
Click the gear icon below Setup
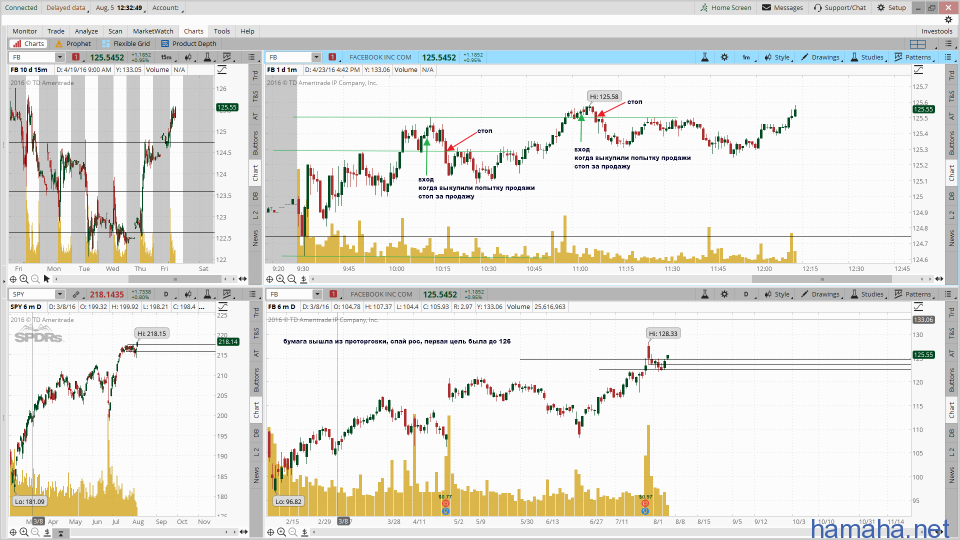(948, 20)
